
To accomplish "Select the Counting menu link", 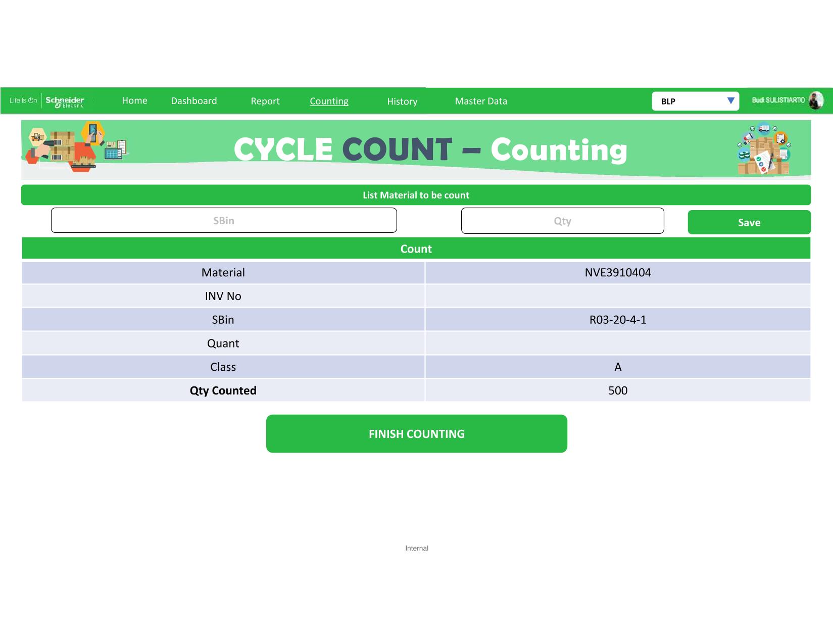I will point(329,102).
